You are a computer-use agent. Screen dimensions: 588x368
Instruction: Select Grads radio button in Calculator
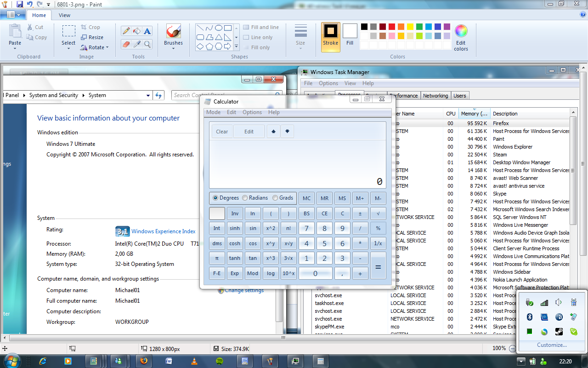283,198
